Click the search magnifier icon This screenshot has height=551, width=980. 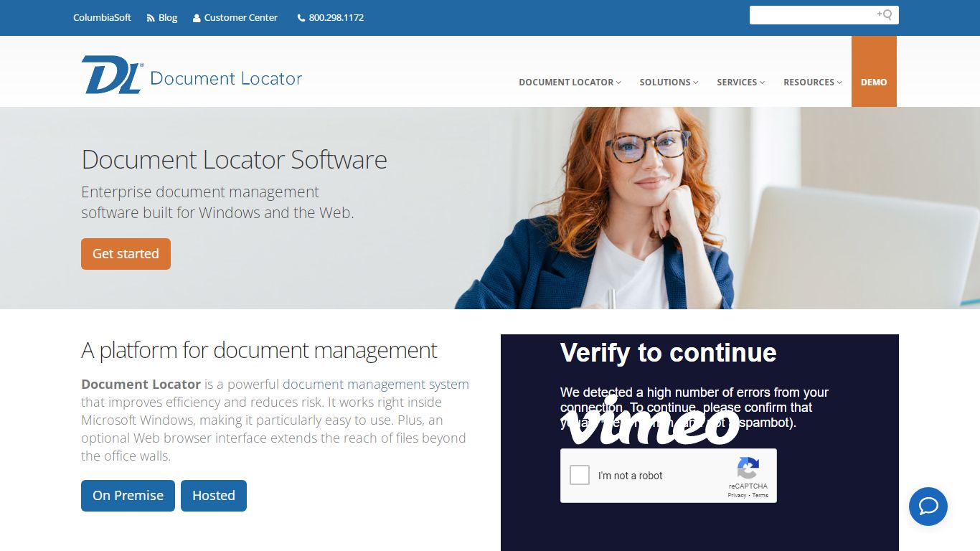click(885, 14)
